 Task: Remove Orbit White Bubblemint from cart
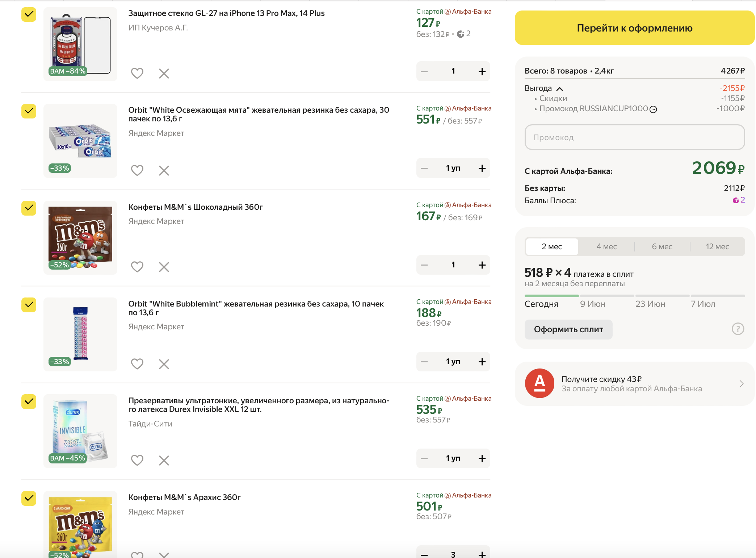164,364
